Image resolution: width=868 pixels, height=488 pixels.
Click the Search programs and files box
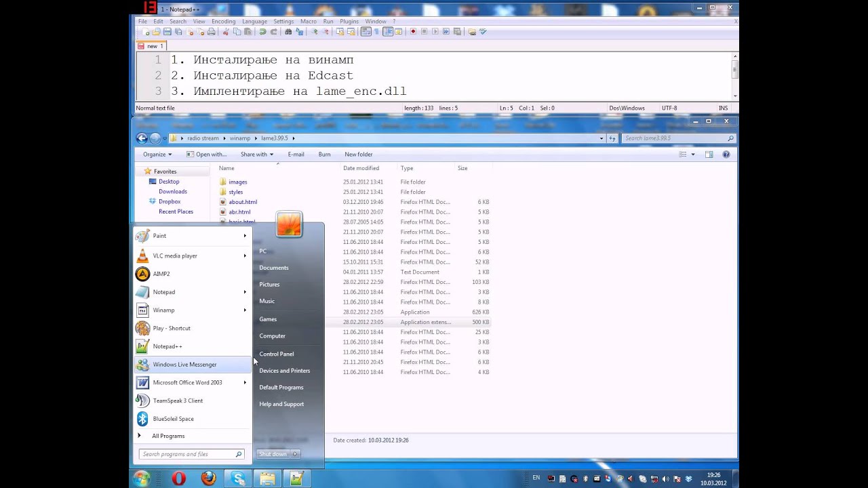191,454
